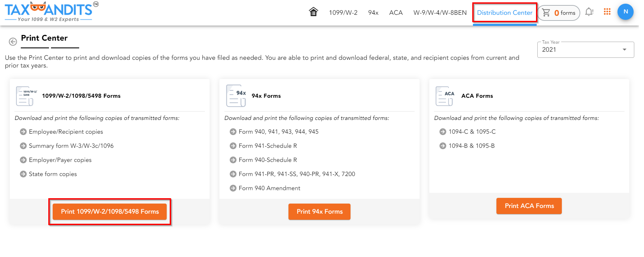Click the '94x Forms' card title
The height and width of the screenshot is (257, 644).
266,96
